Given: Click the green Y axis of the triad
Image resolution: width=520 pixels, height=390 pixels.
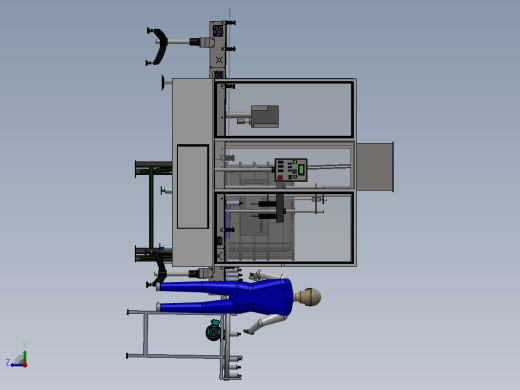Looking at the screenshot, I should tap(25, 355).
